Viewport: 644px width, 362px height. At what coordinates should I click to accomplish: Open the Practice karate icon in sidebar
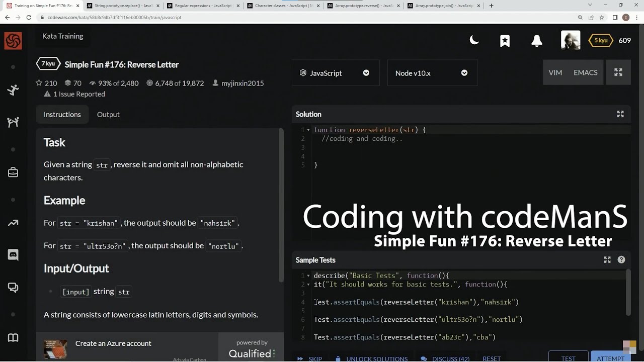(13, 90)
